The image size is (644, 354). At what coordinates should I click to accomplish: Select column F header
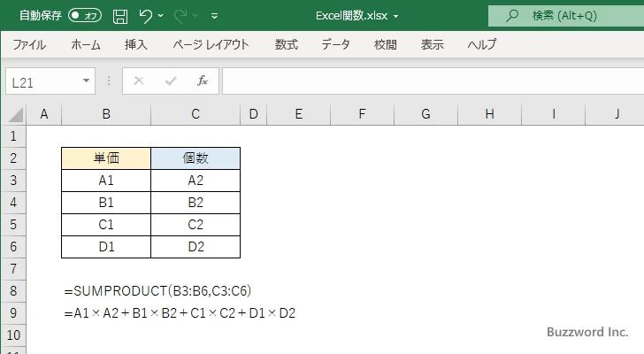pos(362,114)
